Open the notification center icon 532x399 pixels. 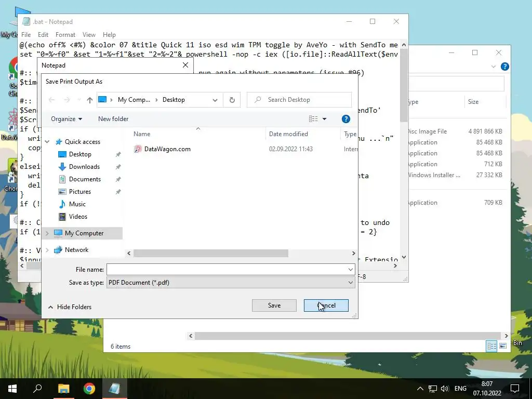[515, 389]
